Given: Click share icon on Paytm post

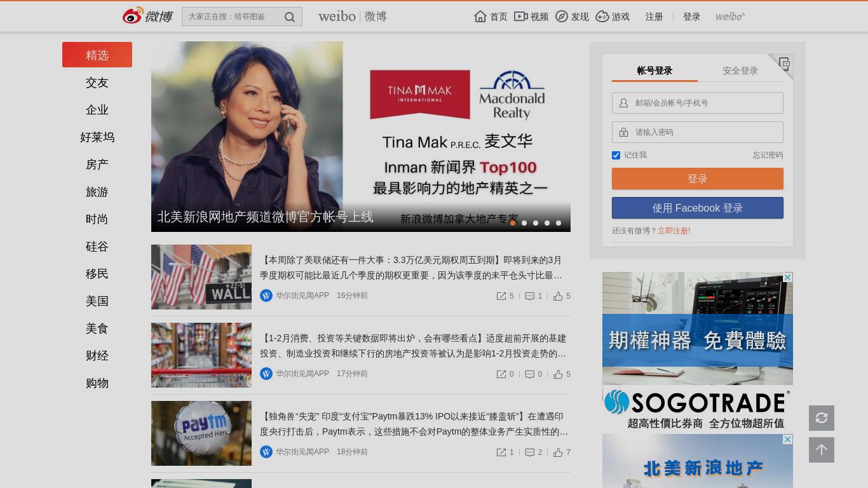Looking at the screenshot, I should [501, 452].
